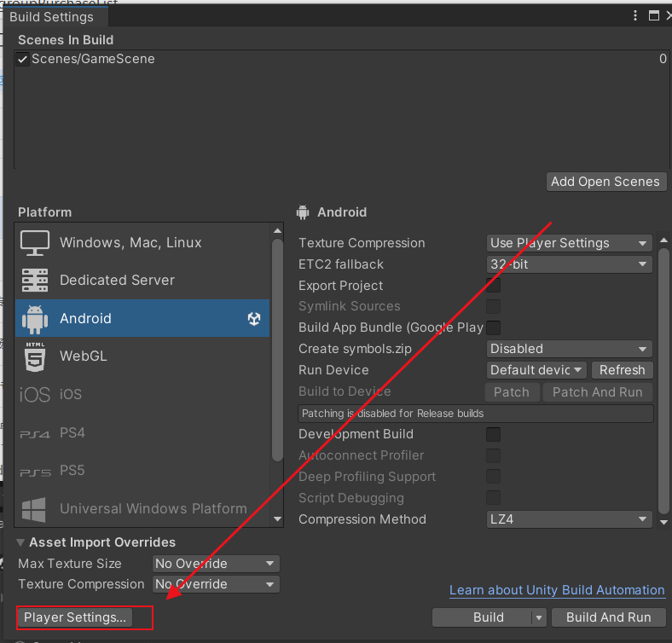Click the WebGL HTML5 icon

(x=35, y=356)
